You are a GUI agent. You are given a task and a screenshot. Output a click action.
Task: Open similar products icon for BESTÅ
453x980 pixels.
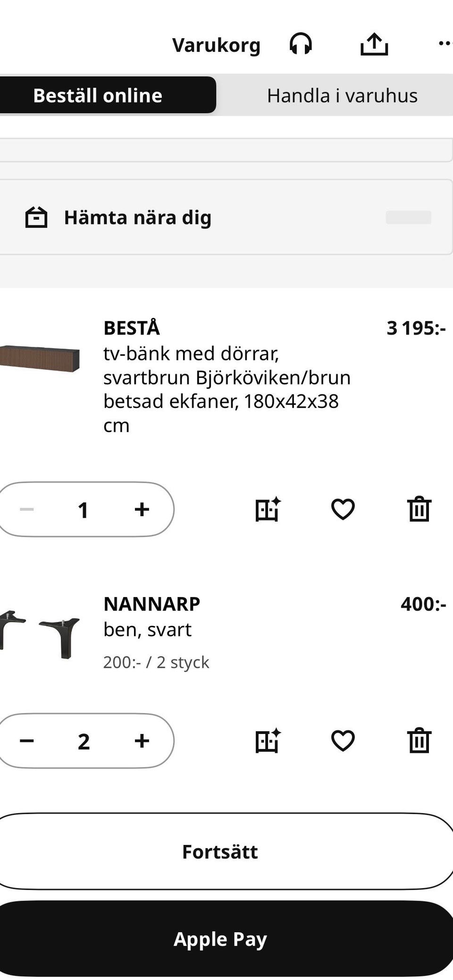[268, 509]
